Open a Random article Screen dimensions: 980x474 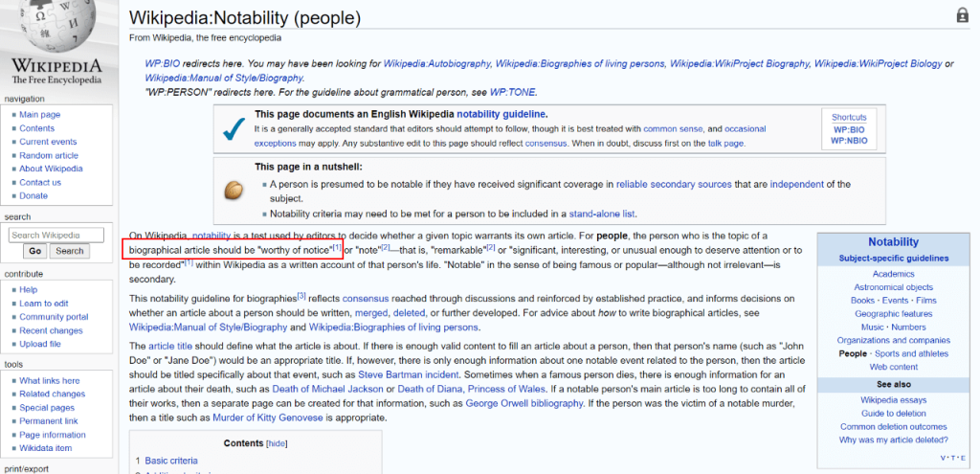coord(49,155)
